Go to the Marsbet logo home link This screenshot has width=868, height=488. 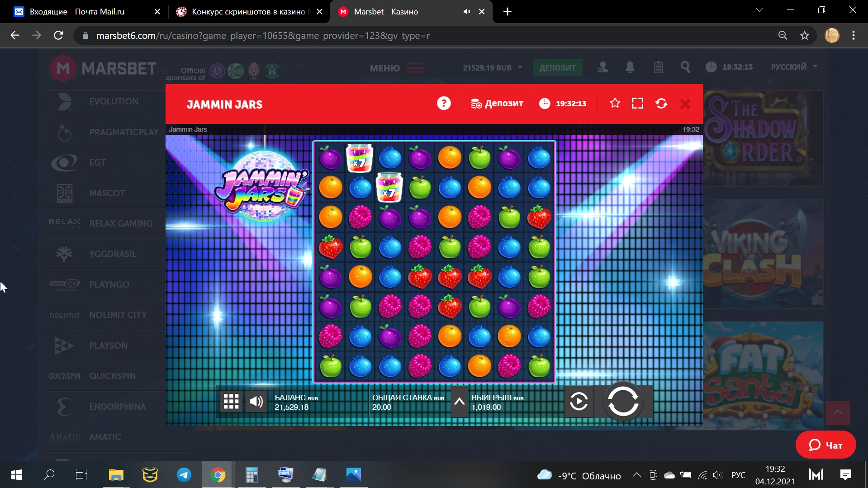pyautogui.click(x=103, y=68)
